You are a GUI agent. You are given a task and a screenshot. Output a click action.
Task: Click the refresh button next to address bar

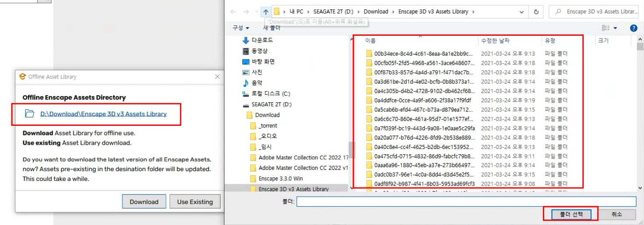click(x=536, y=12)
